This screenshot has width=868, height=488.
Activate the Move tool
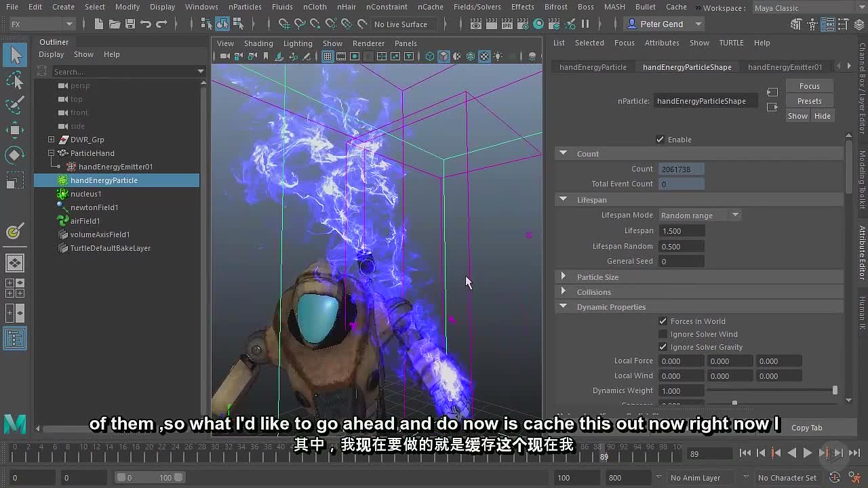15,130
